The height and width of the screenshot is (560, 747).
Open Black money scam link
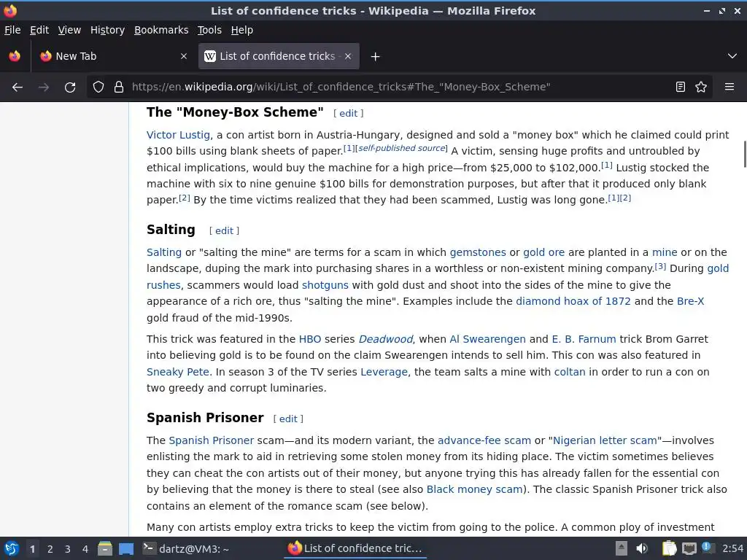pos(474,489)
